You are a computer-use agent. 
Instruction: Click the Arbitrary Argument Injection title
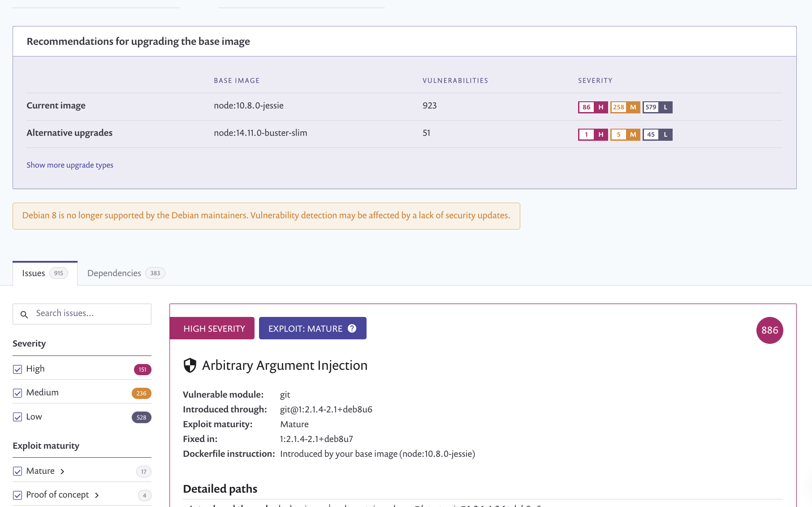(x=285, y=365)
